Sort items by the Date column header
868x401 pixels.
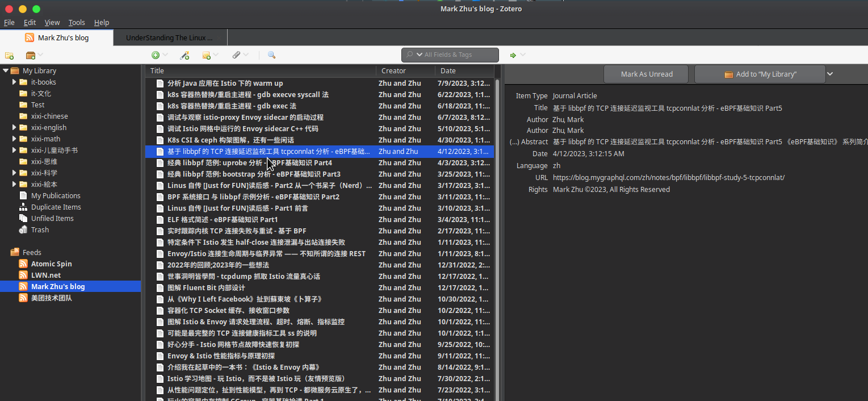463,70
